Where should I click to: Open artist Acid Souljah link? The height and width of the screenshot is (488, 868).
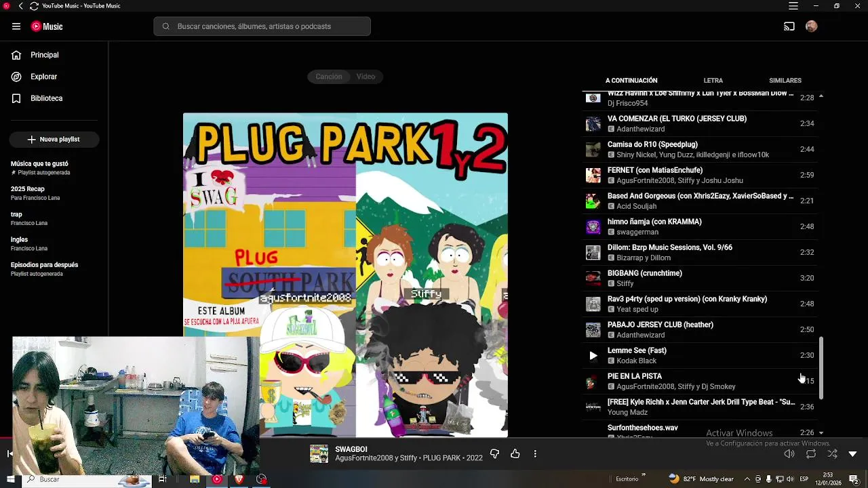pyautogui.click(x=637, y=206)
